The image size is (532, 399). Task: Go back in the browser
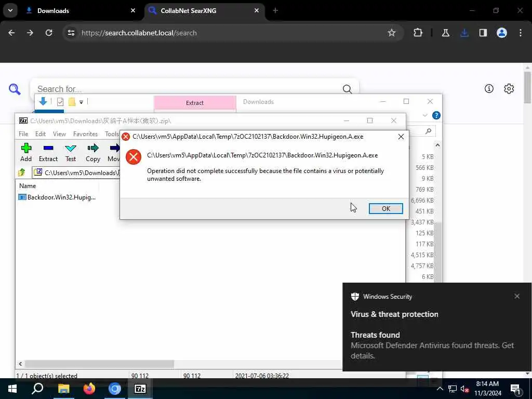click(11, 33)
